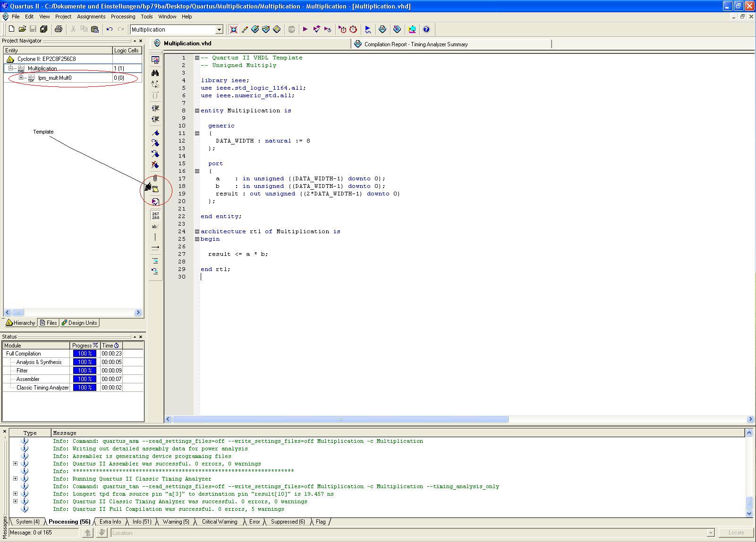
Task: Switch to the Files tab in Project Navigator
Action: (x=48, y=323)
